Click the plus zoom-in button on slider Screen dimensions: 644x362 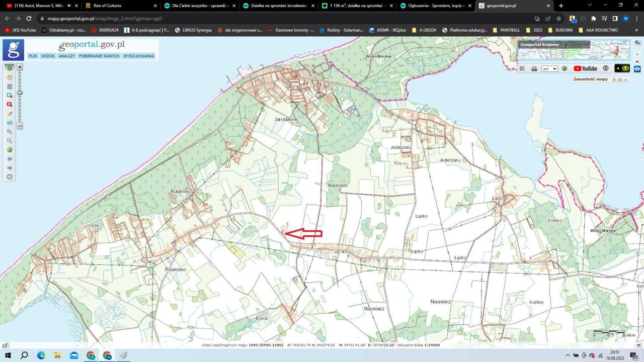click(20, 67)
